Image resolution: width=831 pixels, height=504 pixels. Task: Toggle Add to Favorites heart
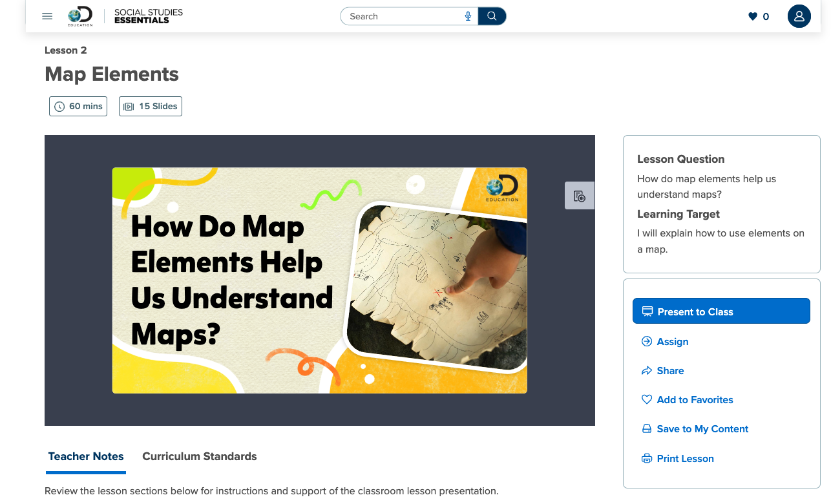646,400
